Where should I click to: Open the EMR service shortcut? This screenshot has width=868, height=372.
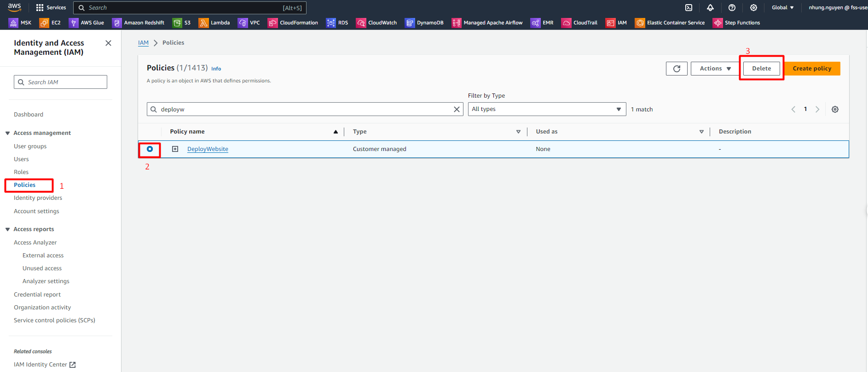[542, 23]
